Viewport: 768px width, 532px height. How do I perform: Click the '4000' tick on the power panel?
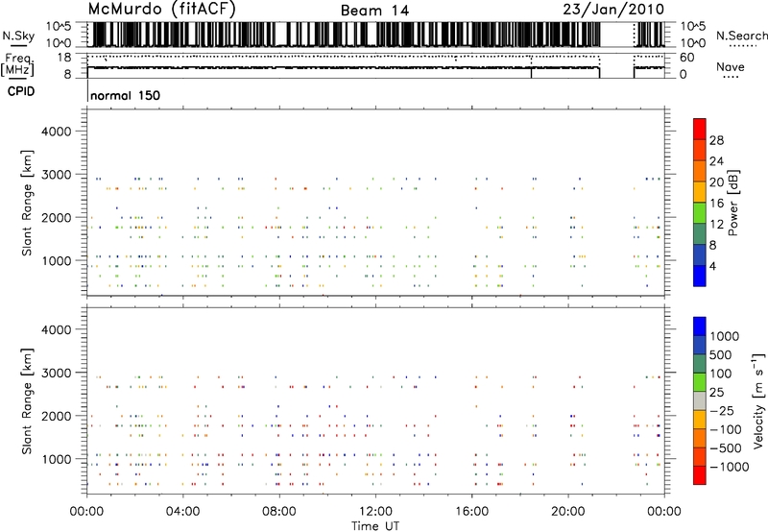point(57,132)
